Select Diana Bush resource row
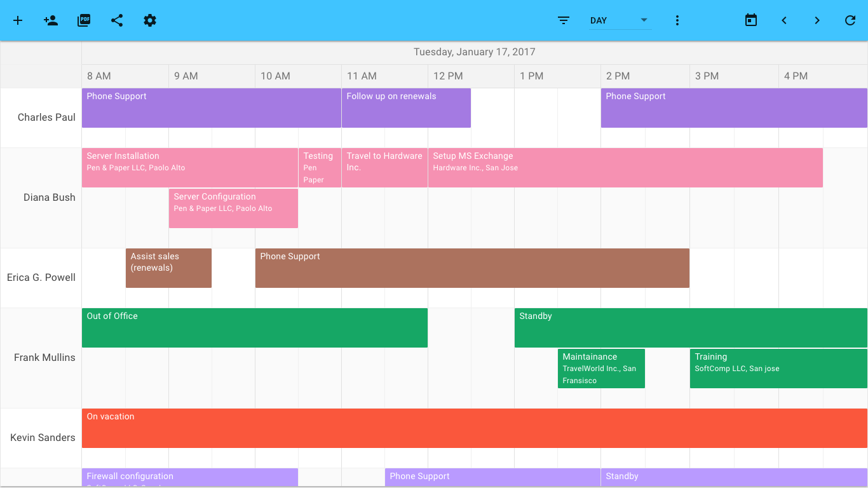The image size is (868, 488). point(41,198)
